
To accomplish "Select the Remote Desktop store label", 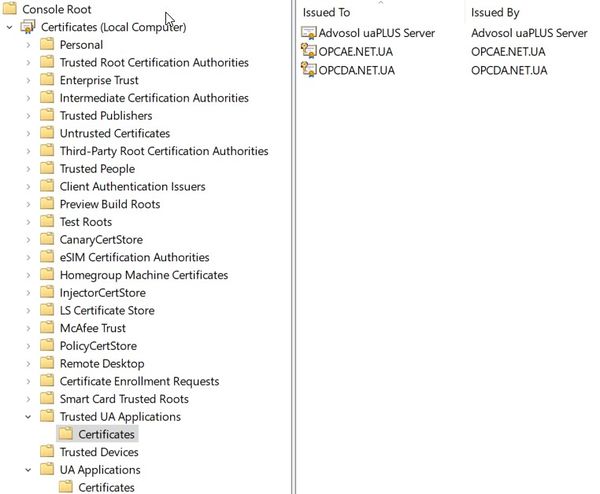I will pyautogui.click(x=102, y=364).
